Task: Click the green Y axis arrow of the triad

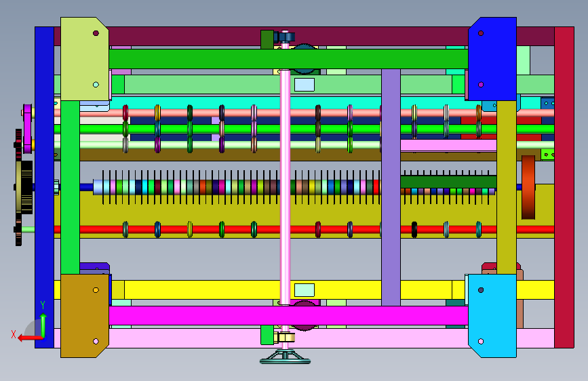Action: 43,325
